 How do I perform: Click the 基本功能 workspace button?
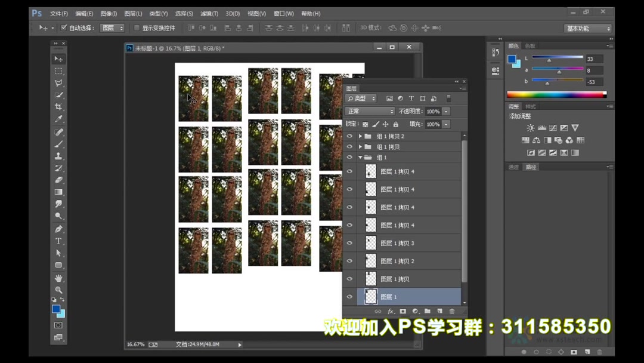[x=587, y=27]
